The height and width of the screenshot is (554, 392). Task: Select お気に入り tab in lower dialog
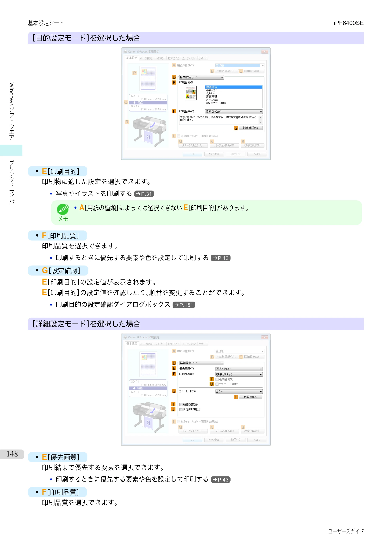tap(174, 344)
